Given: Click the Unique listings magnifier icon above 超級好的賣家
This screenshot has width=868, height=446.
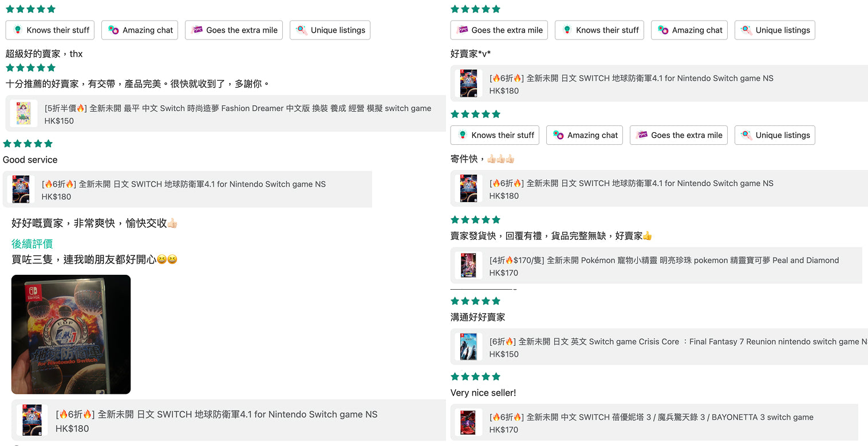Looking at the screenshot, I should [x=301, y=30].
